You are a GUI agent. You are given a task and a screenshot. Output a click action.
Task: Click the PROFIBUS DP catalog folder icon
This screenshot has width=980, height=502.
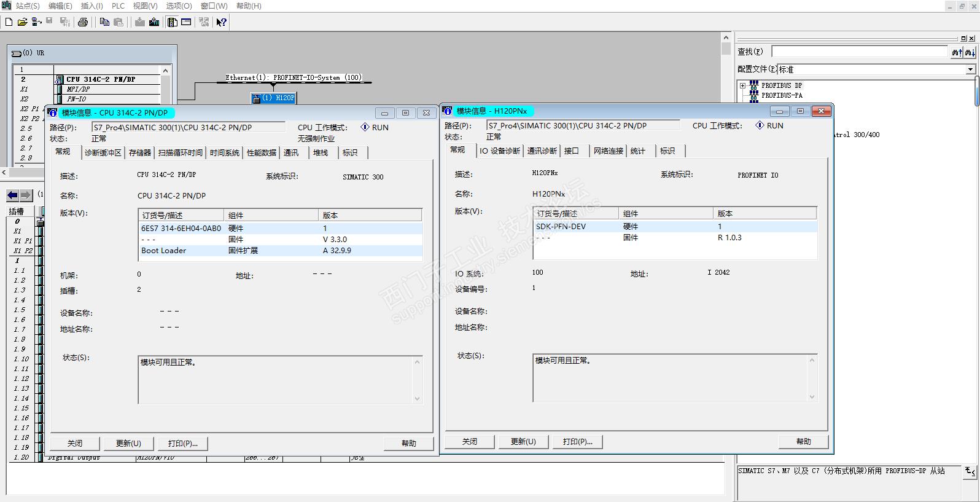[754, 85]
